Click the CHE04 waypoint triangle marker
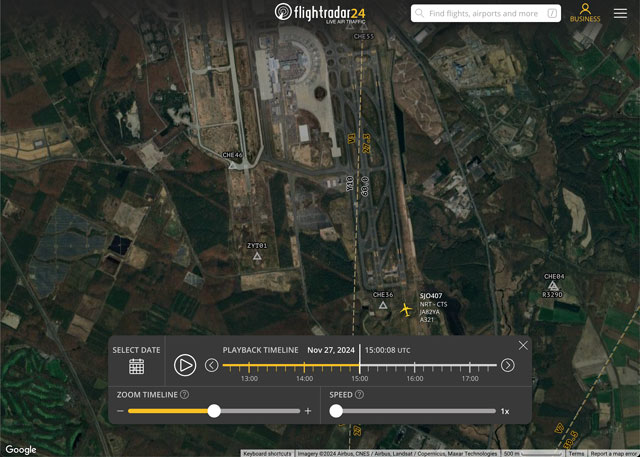The image size is (640, 457). tap(553, 286)
